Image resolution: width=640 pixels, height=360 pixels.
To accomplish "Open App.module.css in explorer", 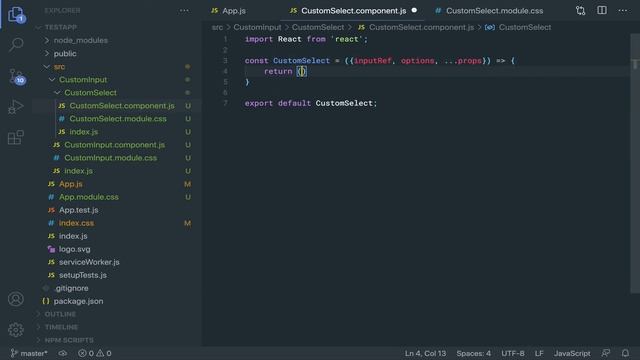I will [x=89, y=197].
